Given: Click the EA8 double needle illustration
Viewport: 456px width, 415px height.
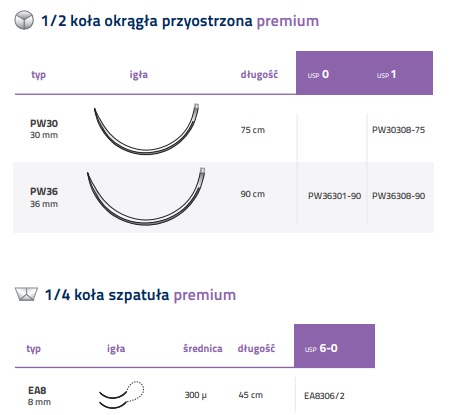Looking at the screenshot, I should 121,395.
